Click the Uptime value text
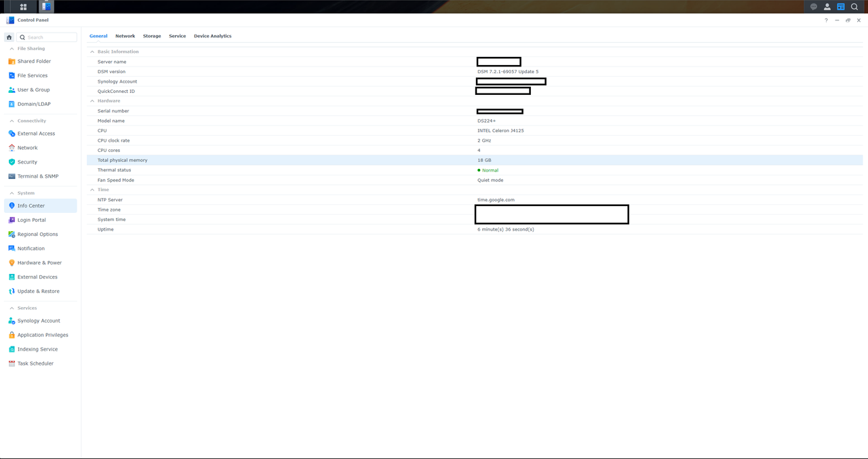This screenshot has height=459, width=868. coord(506,229)
